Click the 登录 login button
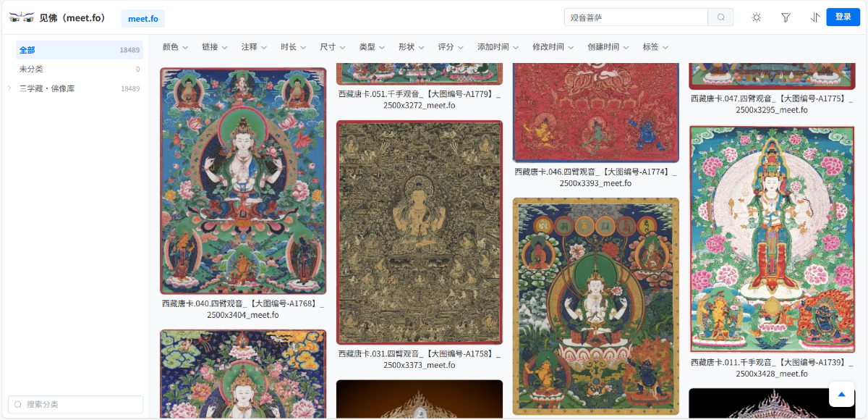 pos(843,17)
